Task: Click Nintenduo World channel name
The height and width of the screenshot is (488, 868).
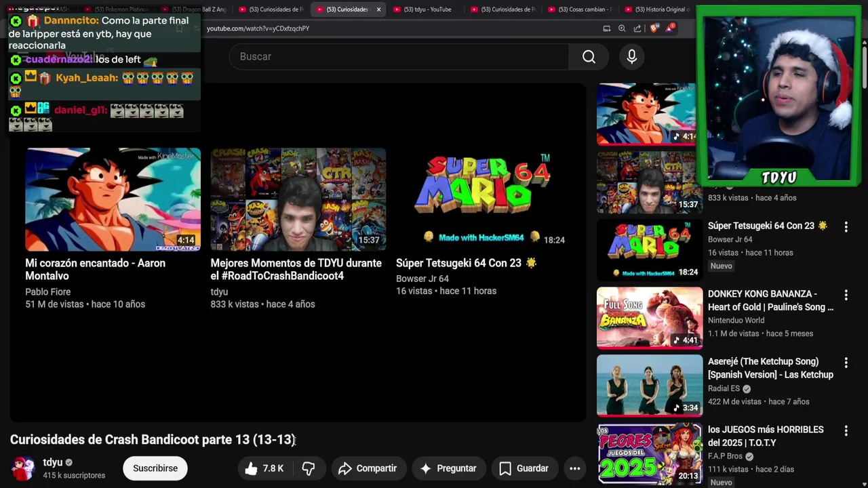Action: pyautogui.click(x=736, y=321)
